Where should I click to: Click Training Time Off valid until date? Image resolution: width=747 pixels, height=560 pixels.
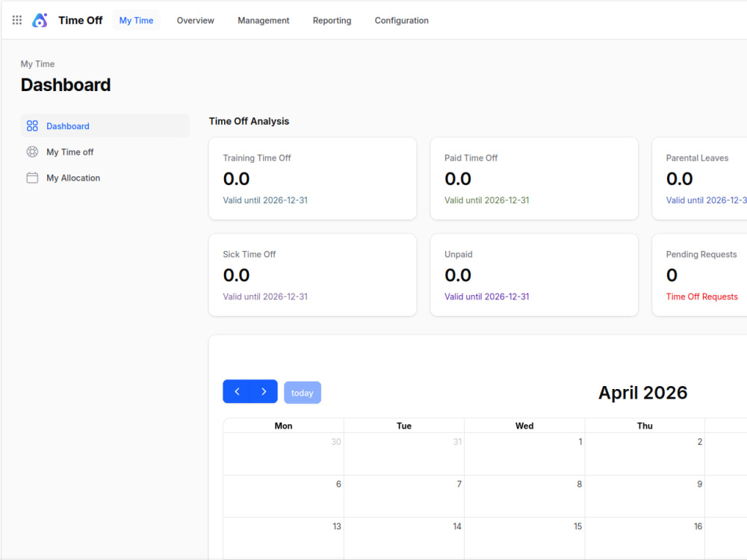[265, 200]
